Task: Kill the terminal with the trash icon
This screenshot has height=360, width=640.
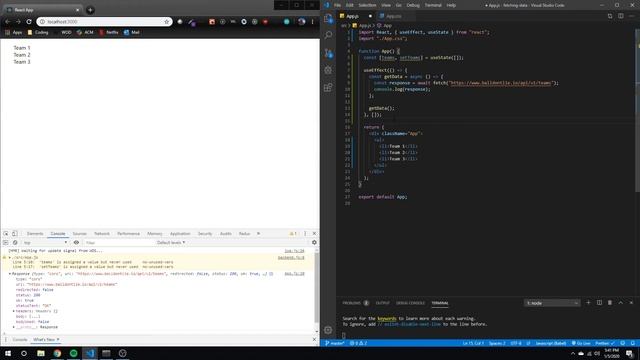Action: click(610, 303)
